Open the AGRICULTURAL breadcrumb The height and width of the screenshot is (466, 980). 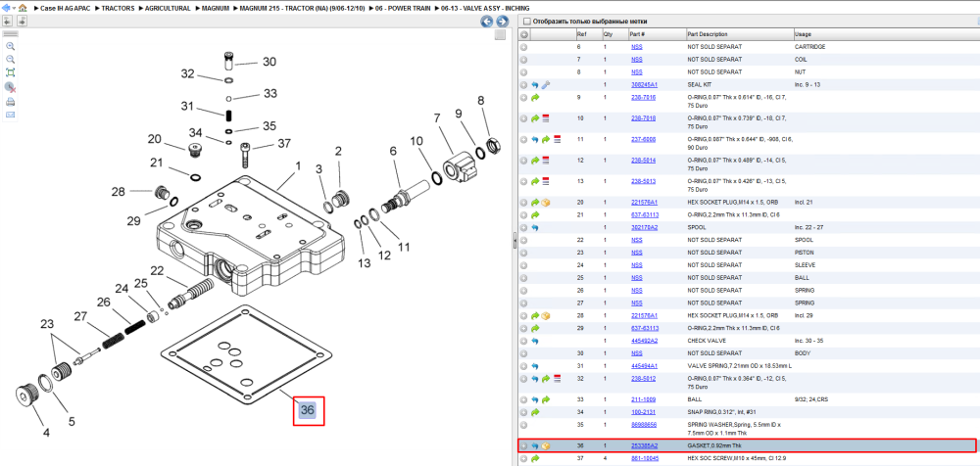click(x=168, y=9)
